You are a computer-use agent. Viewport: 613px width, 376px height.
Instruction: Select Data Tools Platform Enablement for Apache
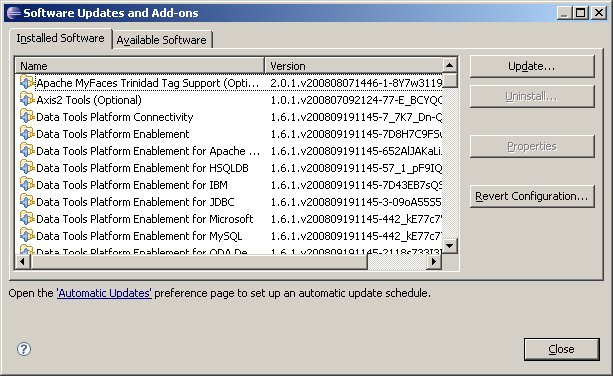coord(229,151)
